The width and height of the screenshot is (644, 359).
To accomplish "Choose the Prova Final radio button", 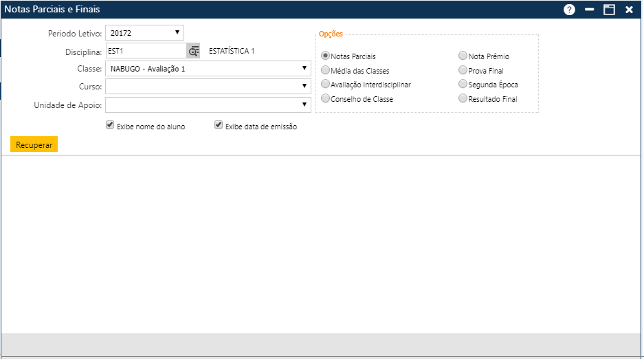I will (463, 71).
